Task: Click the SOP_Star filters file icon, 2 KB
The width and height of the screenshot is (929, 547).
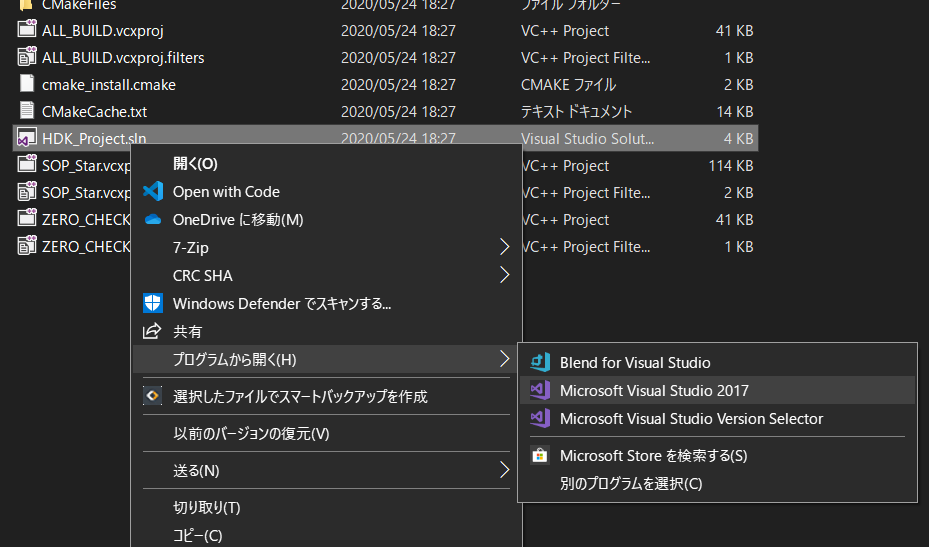Action: coord(26,192)
